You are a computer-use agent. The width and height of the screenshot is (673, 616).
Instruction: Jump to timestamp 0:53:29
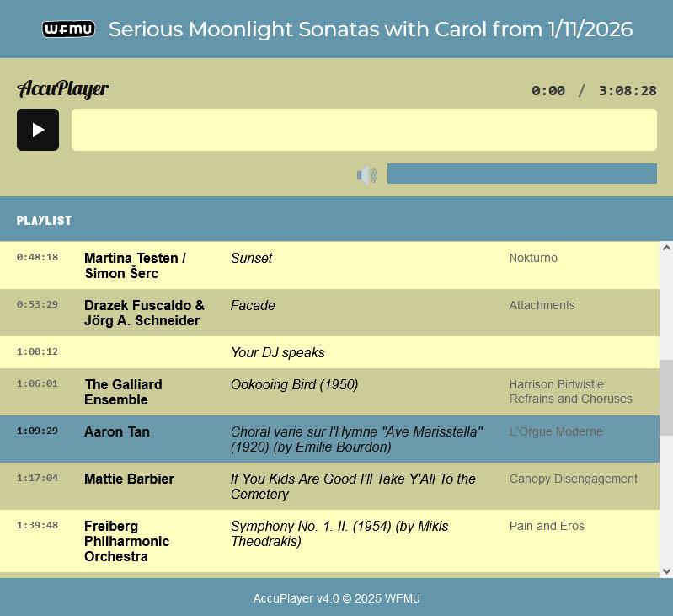click(37, 304)
